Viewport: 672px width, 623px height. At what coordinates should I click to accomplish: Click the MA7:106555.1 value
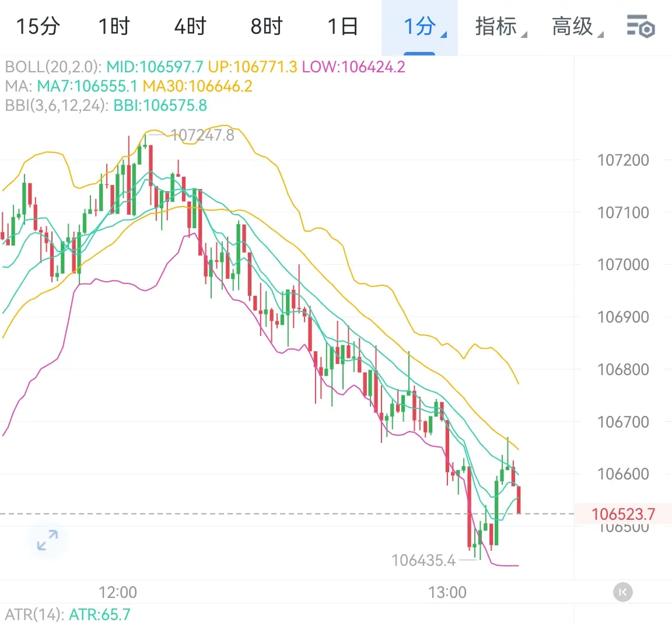tap(87, 86)
